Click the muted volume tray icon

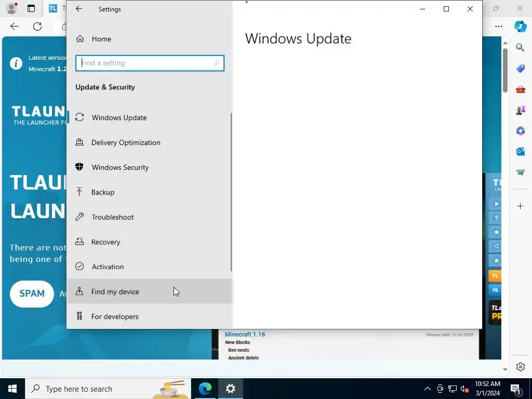click(465, 389)
